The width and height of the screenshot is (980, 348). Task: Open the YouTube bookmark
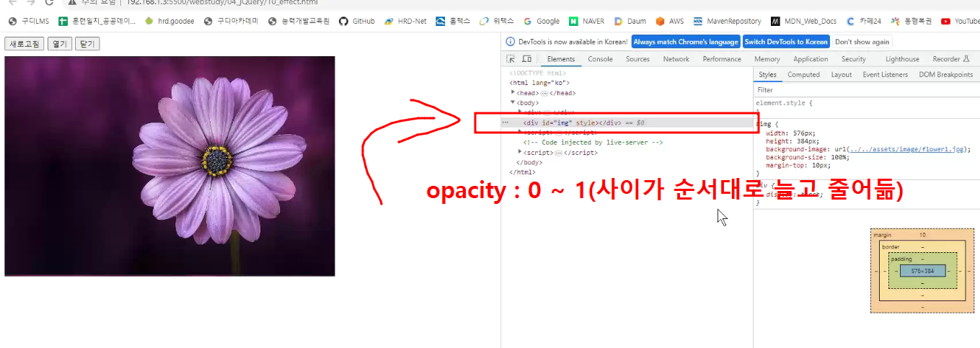[961, 21]
